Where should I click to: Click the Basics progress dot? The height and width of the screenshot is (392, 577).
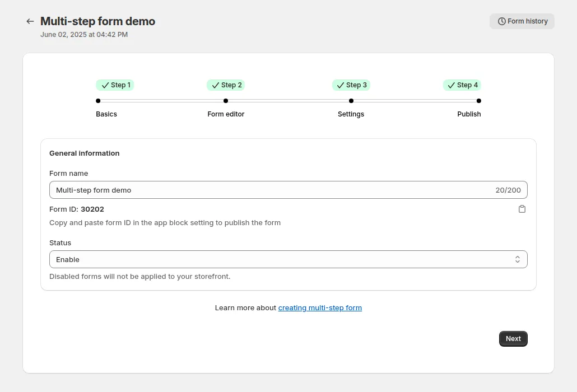point(98,101)
